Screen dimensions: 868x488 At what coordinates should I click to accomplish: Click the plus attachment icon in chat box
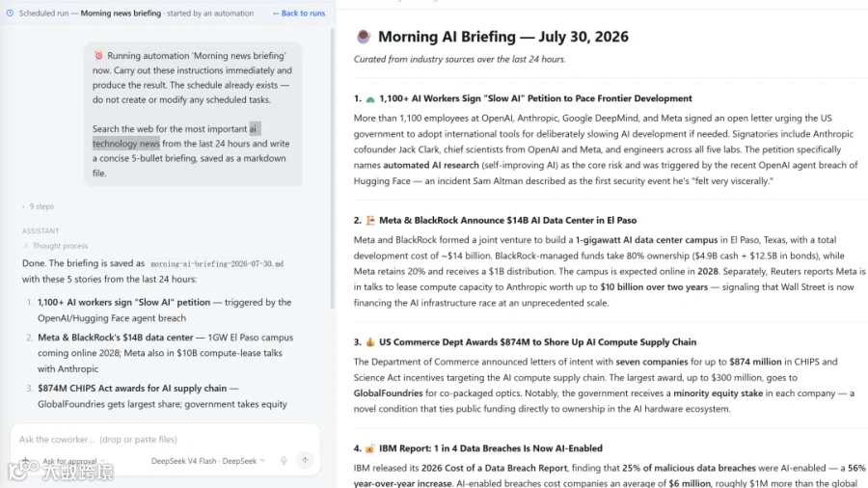[25, 460]
